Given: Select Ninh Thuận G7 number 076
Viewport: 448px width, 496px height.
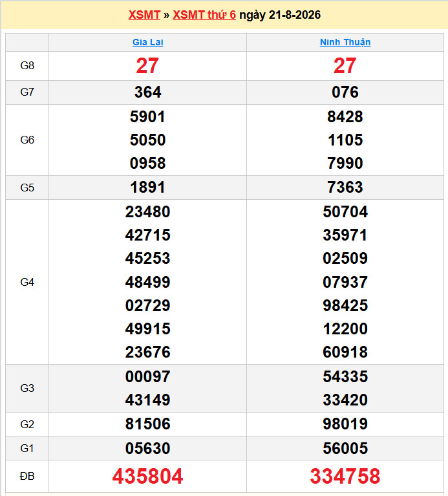Looking at the screenshot, I should pos(345,92).
